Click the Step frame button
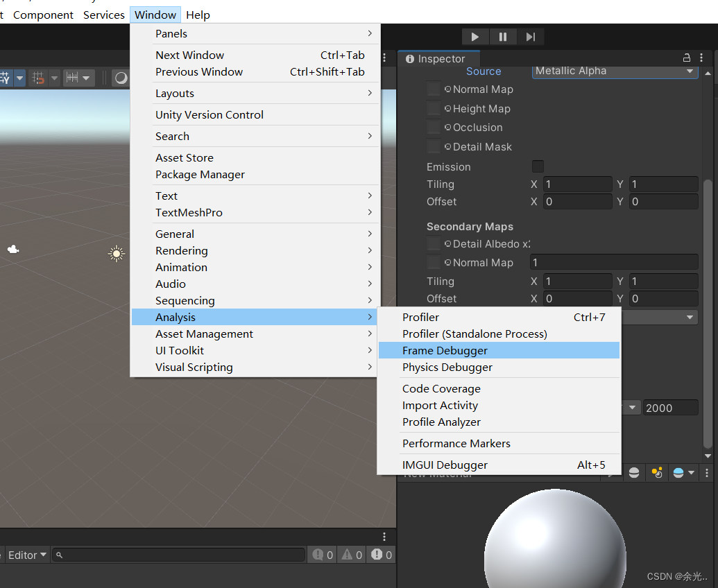The height and width of the screenshot is (588, 718). 530,37
